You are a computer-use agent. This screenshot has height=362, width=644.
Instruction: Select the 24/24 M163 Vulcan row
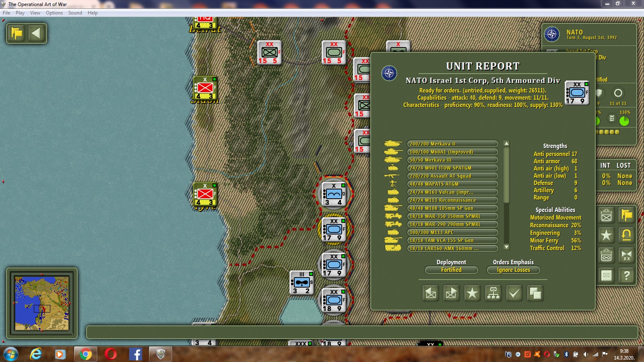point(452,192)
